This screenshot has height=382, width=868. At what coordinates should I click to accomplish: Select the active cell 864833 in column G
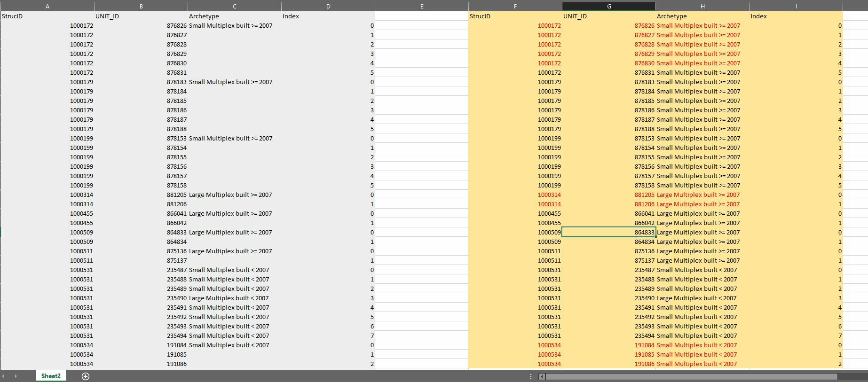609,232
